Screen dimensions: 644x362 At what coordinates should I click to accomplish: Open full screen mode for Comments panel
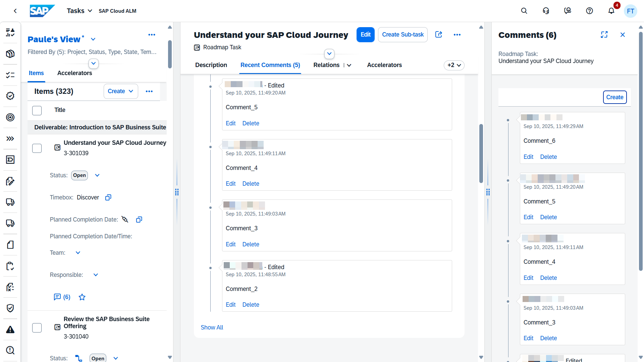(604, 35)
